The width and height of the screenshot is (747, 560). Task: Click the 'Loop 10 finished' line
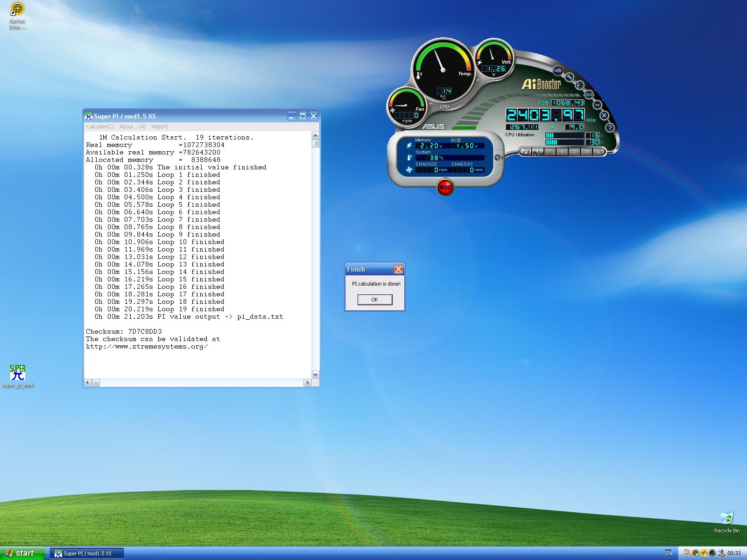coord(159,242)
